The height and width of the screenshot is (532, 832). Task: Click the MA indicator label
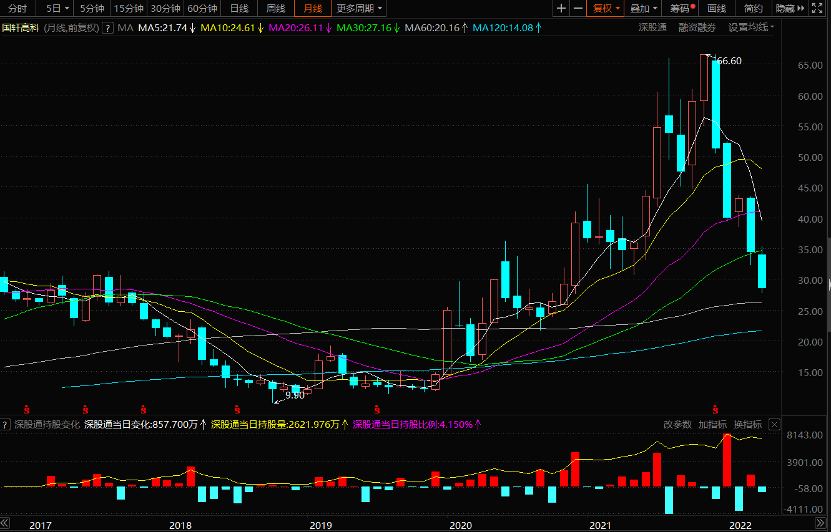tap(125, 28)
